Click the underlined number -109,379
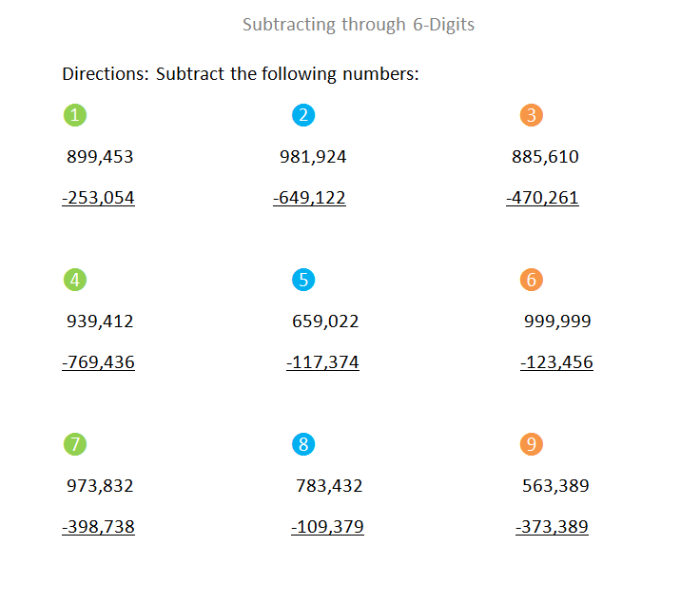The image size is (700, 604). click(x=327, y=527)
